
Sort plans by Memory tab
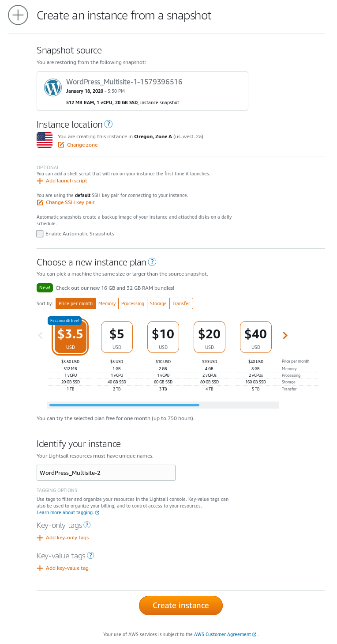[107, 303]
